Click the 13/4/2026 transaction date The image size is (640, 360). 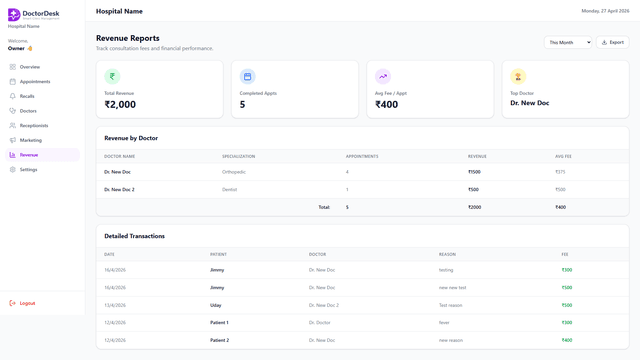click(x=115, y=305)
